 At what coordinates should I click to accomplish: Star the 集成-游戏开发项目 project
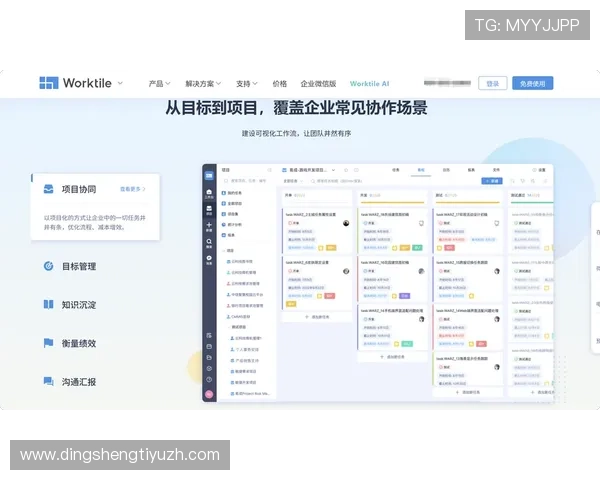coord(346,170)
